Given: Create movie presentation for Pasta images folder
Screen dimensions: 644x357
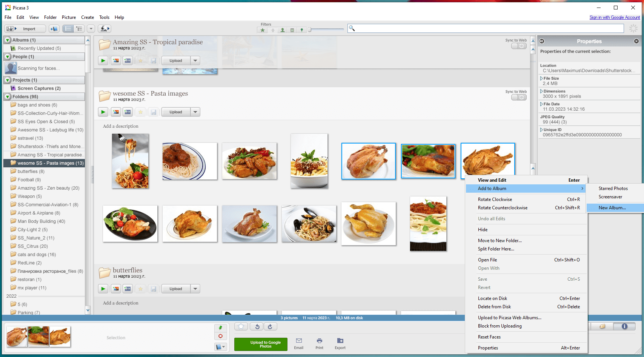Looking at the screenshot, I should 128,112.
